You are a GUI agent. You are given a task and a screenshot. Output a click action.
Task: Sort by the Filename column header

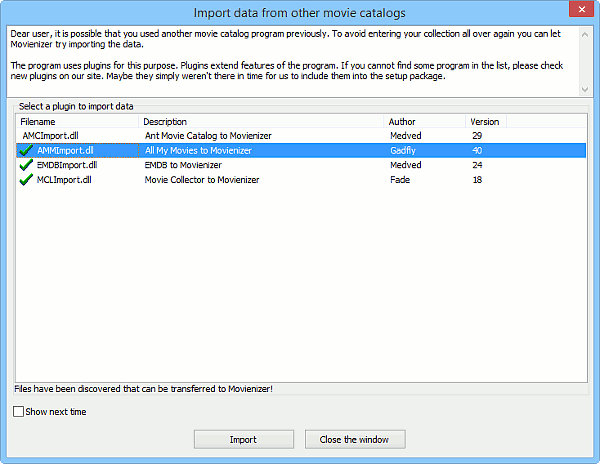coord(77,122)
